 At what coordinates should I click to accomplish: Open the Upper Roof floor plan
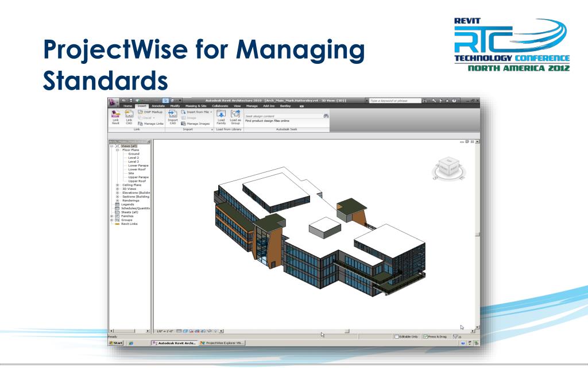137,181
